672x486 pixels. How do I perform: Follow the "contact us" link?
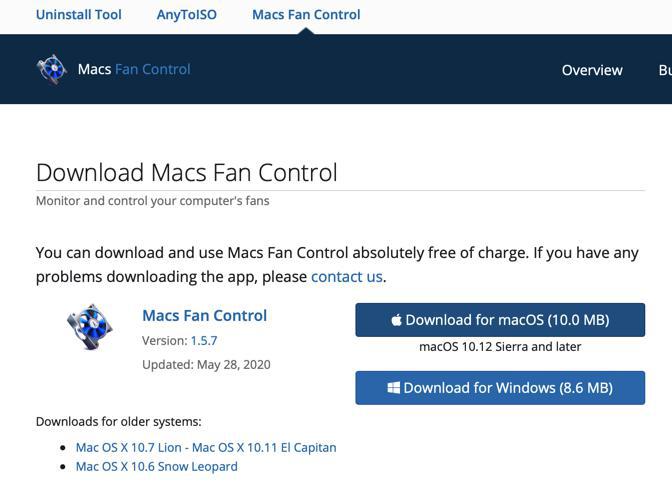(x=347, y=277)
